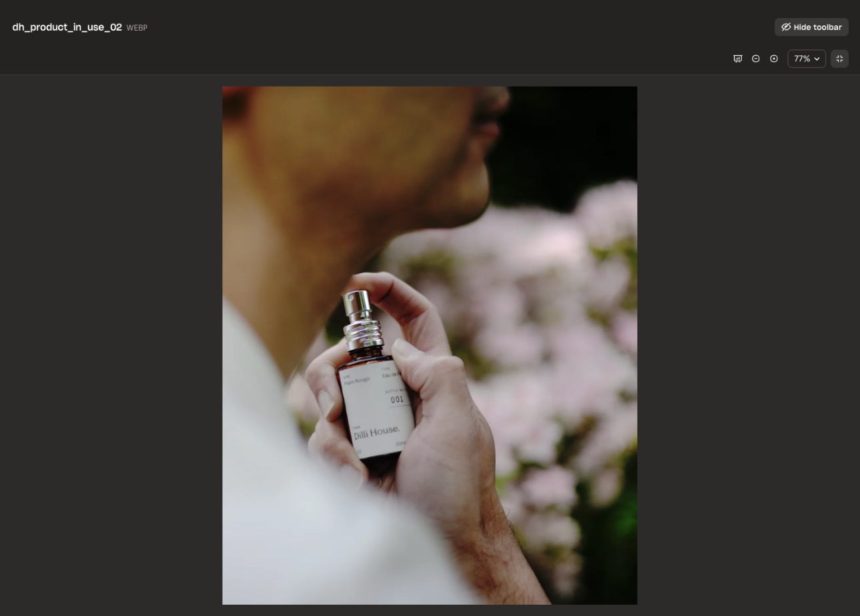Activate the crossed-eye icon on Hide toolbar
The width and height of the screenshot is (860, 616).
click(x=785, y=27)
